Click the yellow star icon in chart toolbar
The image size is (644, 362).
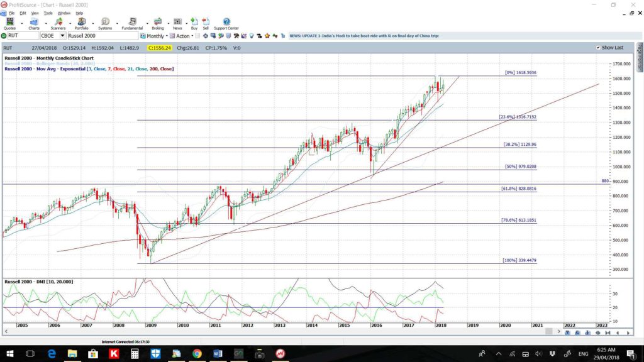click(267, 36)
